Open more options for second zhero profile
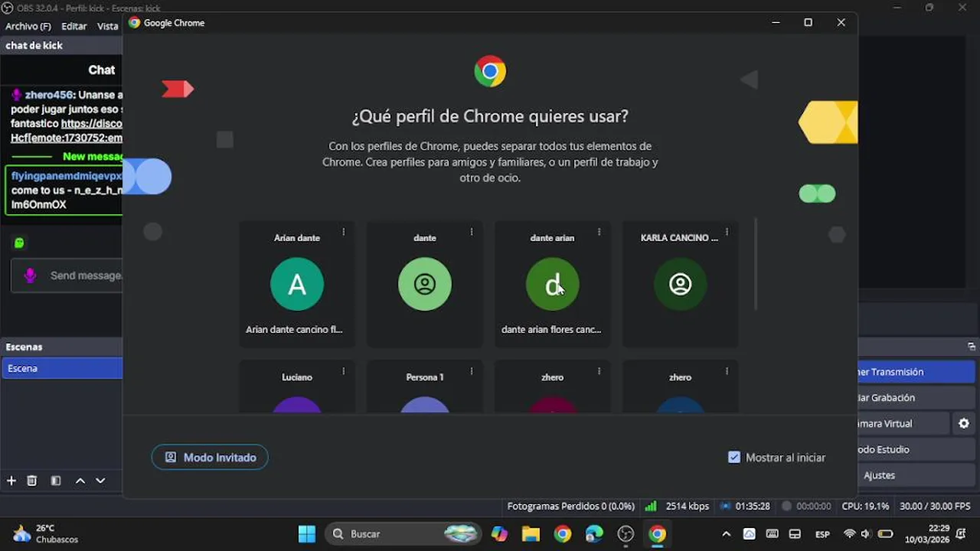 [x=727, y=371]
